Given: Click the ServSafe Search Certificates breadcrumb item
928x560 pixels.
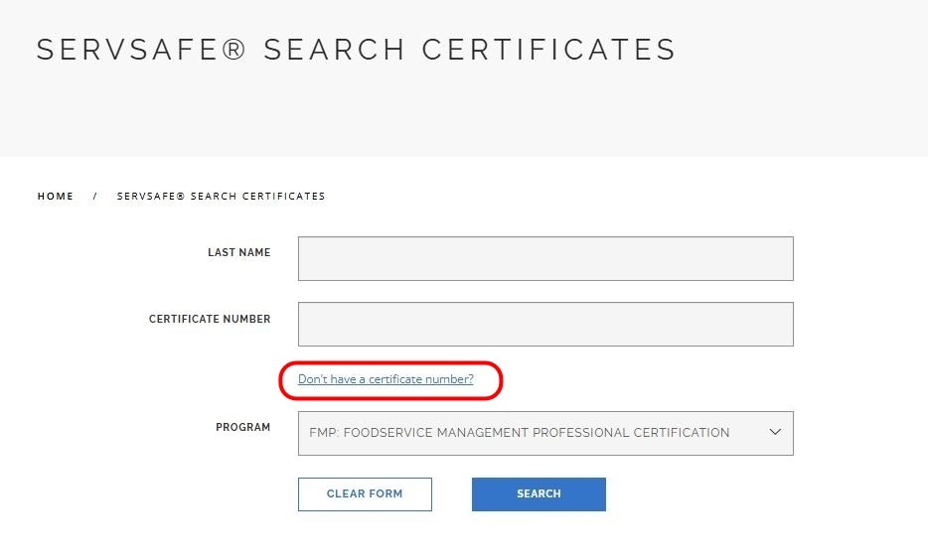Looking at the screenshot, I should coord(221,197).
